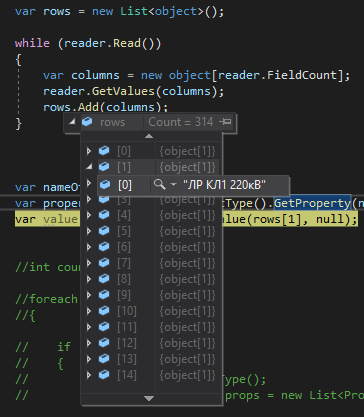Click the cube icon of element [11]
This screenshot has height=417, width=364.
point(104,327)
